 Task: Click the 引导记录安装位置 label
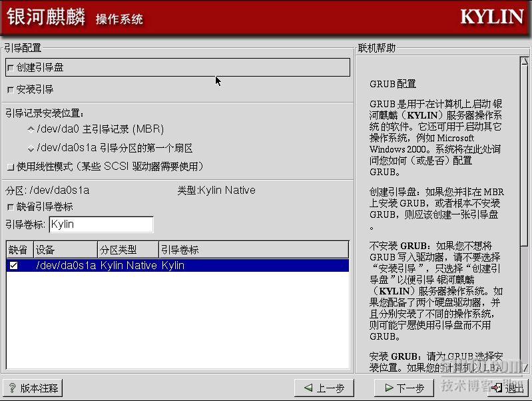[45, 113]
